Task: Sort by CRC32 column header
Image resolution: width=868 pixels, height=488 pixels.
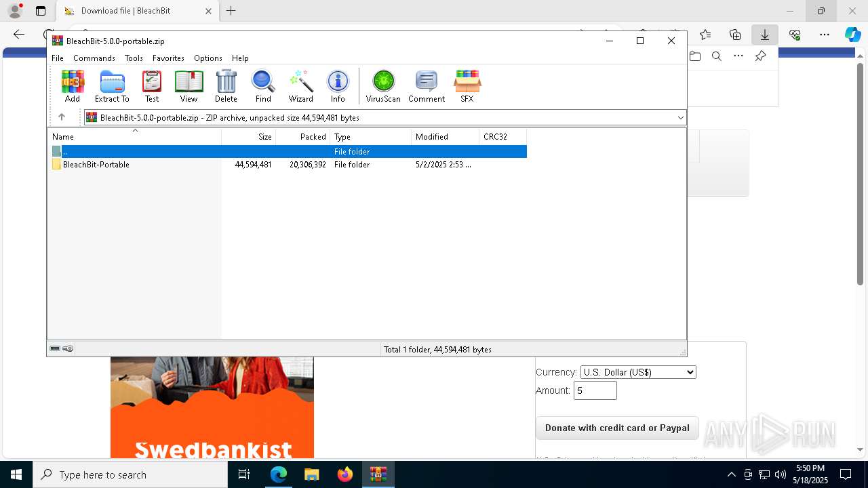Action: tap(502, 136)
